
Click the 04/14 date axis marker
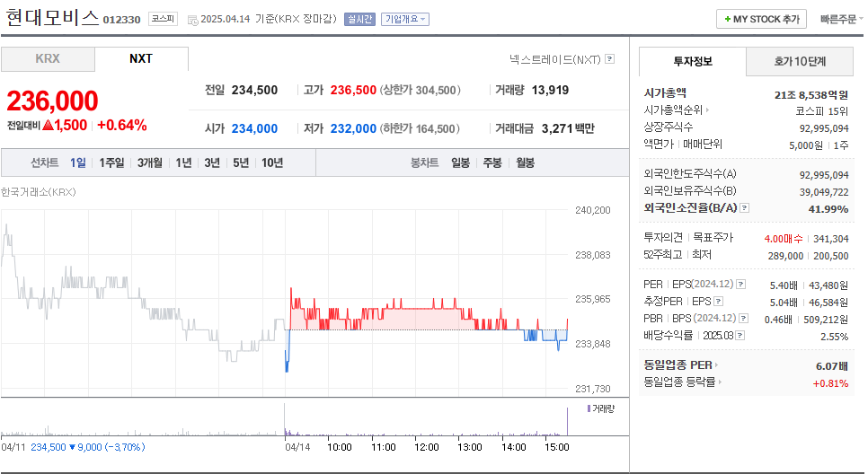[297, 447]
